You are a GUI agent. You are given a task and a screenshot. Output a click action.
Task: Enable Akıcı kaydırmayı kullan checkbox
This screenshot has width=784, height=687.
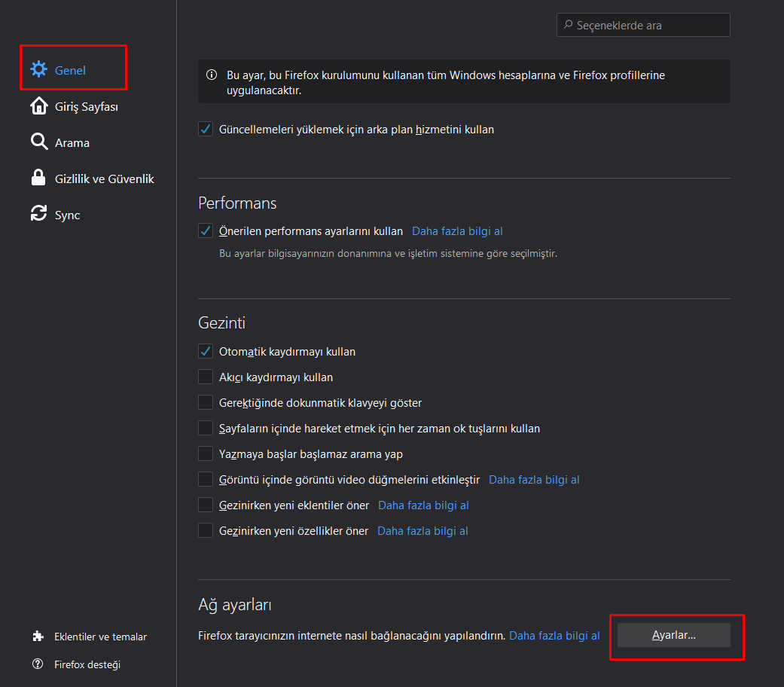click(206, 377)
